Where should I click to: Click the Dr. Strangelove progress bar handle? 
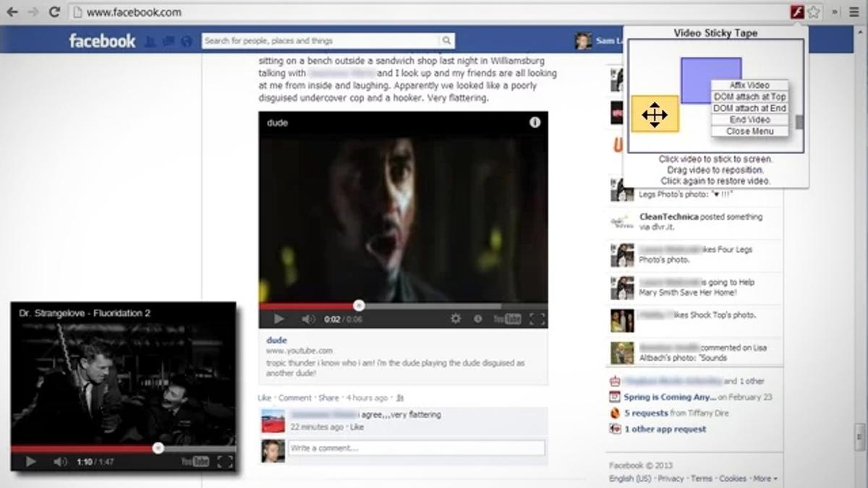click(158, 448)
